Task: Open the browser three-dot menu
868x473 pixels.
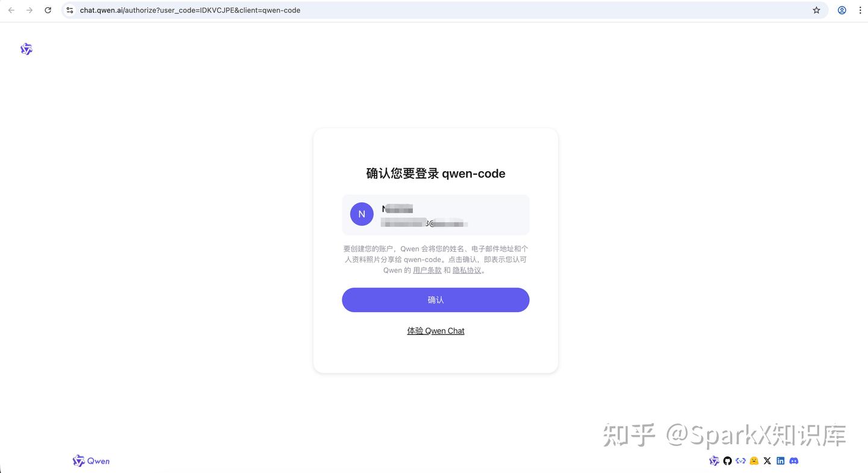Action: pyautogui.click(x=860, y=10)
